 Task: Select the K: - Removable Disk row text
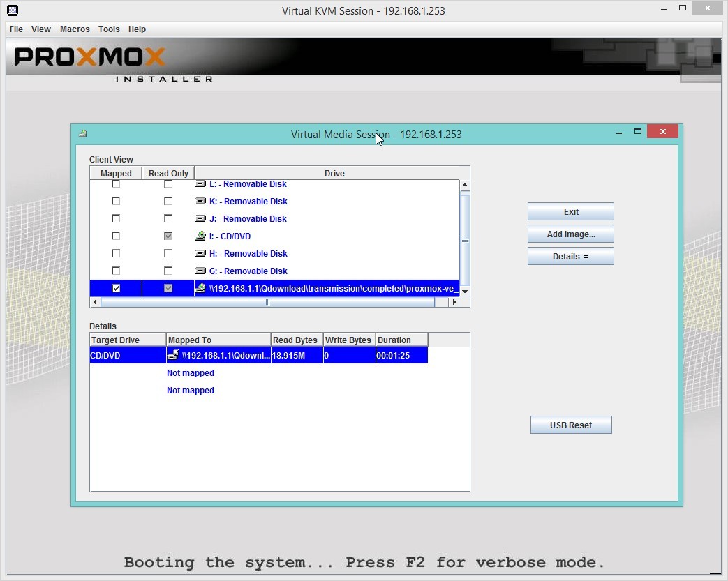[248, 201]
